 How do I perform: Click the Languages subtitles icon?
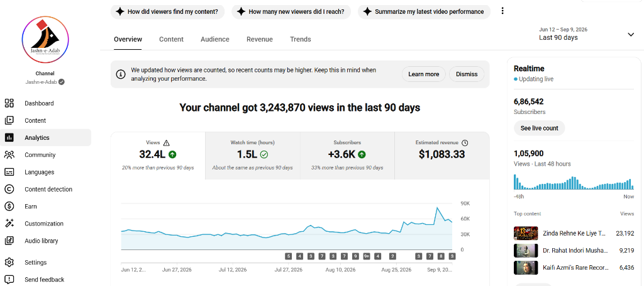9,172
